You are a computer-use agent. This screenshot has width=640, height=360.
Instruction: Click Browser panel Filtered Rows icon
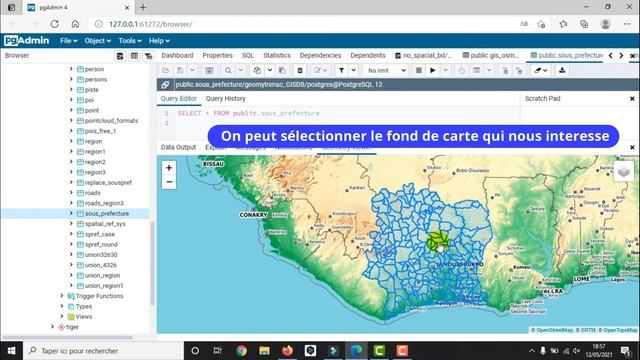(149, 56)
